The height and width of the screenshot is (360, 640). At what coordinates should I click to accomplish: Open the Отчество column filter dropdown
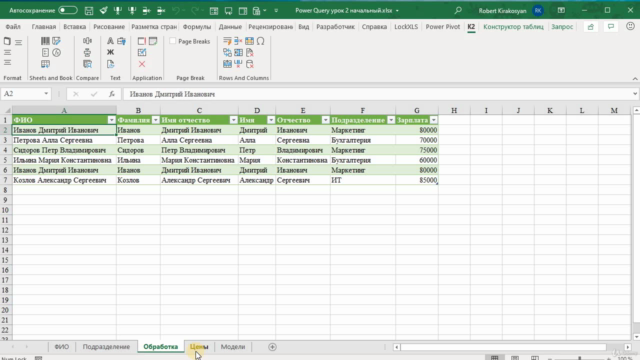tap(325, 120)
